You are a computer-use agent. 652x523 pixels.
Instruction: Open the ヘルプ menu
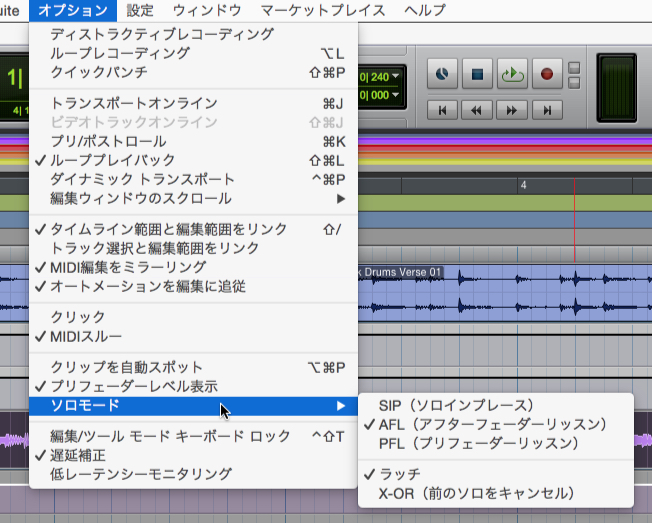[425, 10]
